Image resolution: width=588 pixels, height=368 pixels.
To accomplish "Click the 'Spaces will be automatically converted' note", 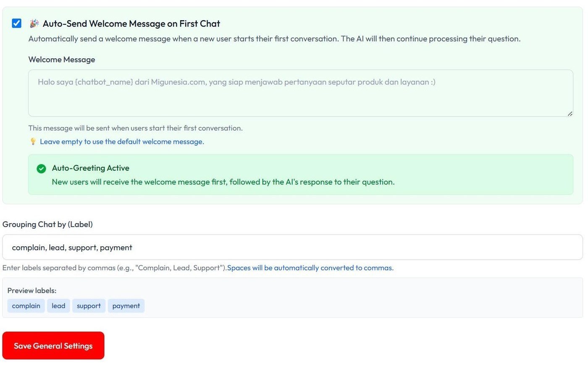I will point(310,268).
